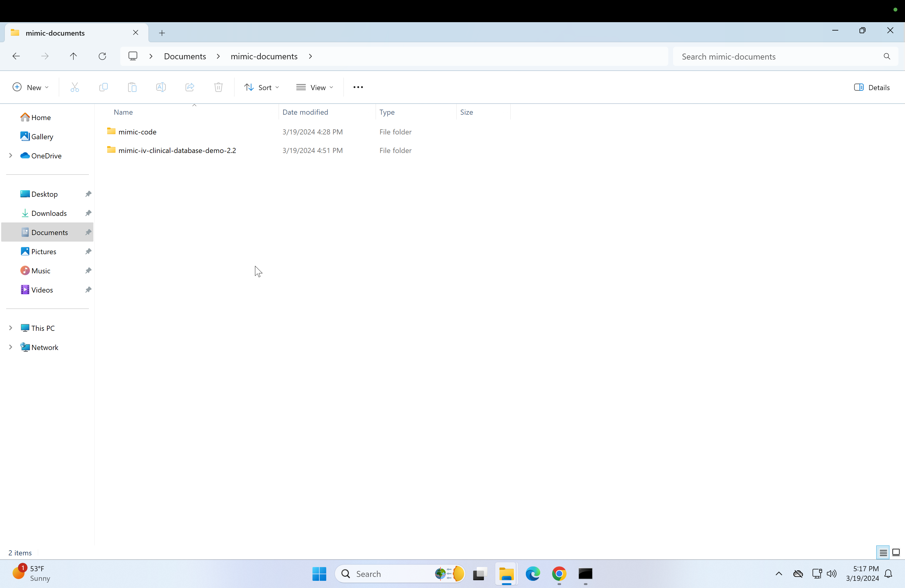Expand the This PC tree node
This screenshot has height=588, width=905.
11,328
